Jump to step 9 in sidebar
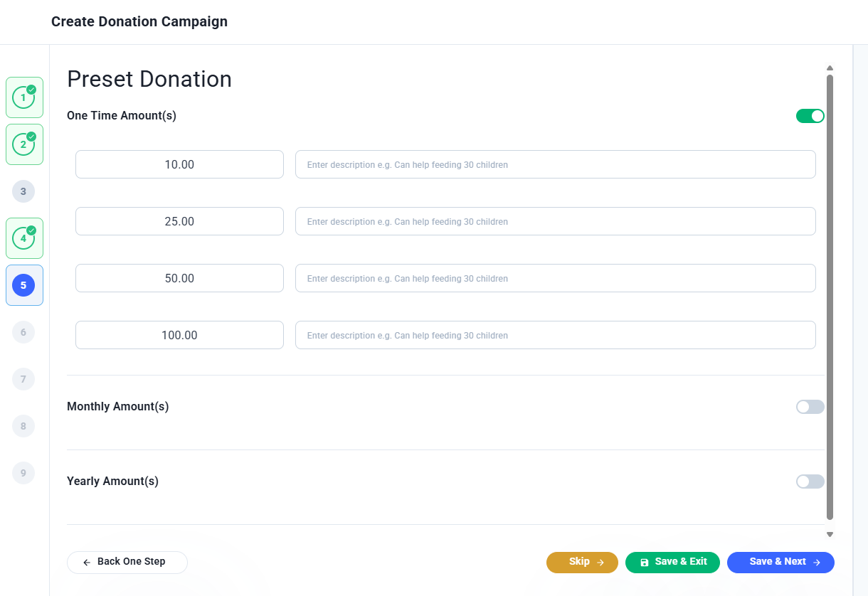868x596 pixels. click(x=23, y=473)
